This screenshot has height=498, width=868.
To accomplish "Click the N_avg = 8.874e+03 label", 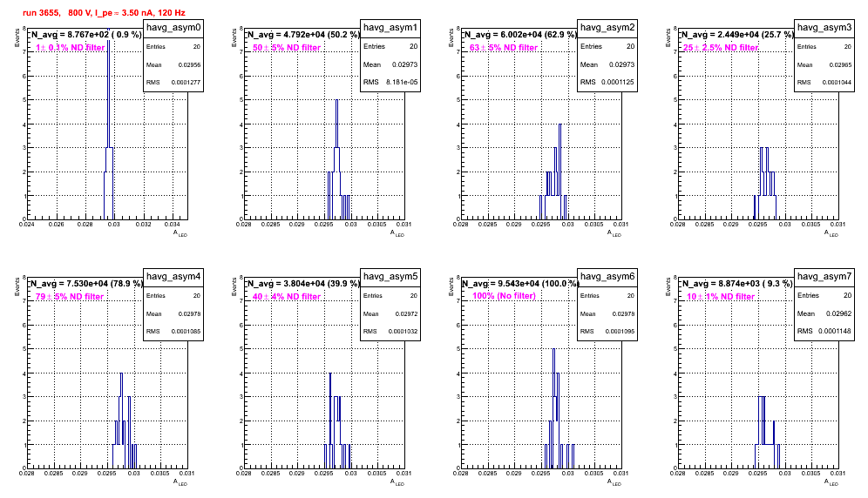I will pyautogui.click(x=736, y=283).
